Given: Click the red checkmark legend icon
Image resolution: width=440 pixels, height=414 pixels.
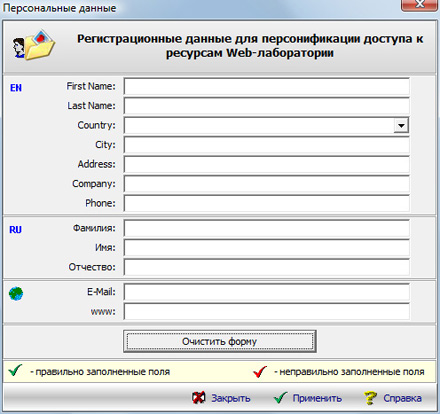Looking at the screenshot, I should click(260, 371).
